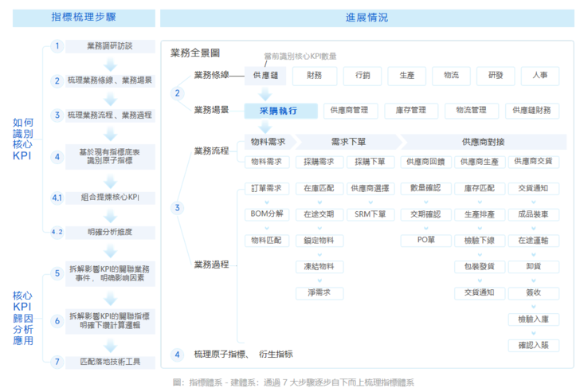This screenshot has width=580, height=392.
Task: Click the step 6 number badge
Action: pyautogui.click(x=57, y=321)
